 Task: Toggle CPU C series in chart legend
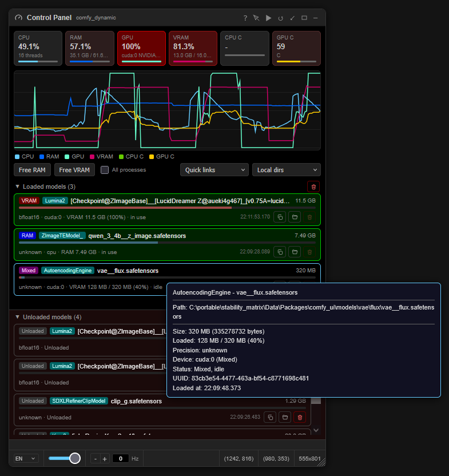131,157
